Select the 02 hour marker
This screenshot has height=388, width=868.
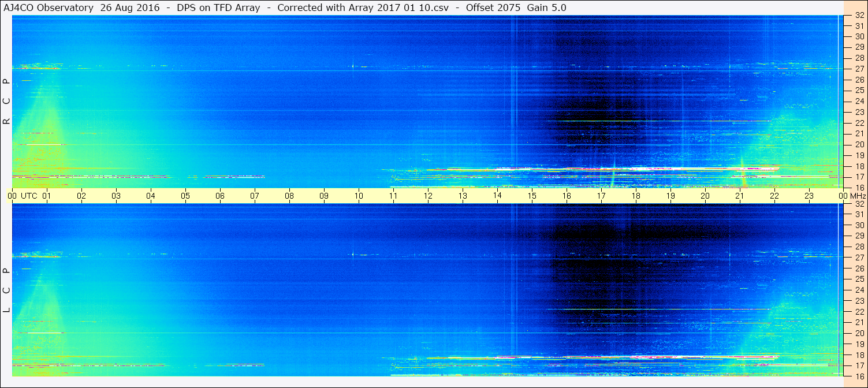pyautogui.click(x=81, y=196)
